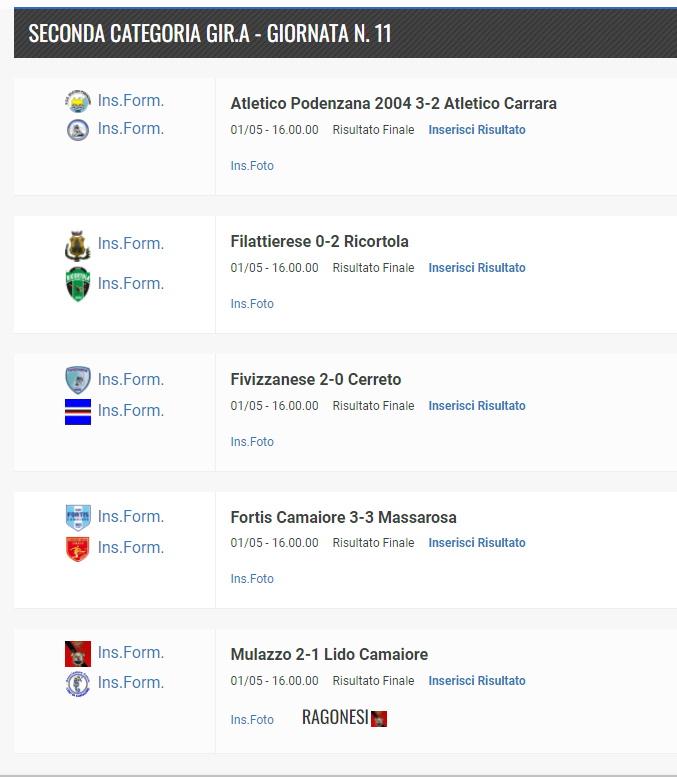Open Fortis Camaiore 3-3 Massarosa match title
The image size is (677, 777).
pos(343,517)
